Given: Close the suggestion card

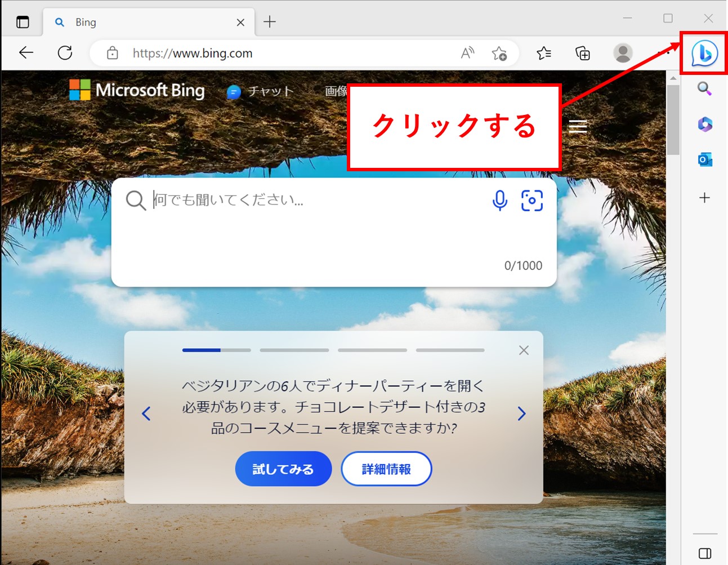Looking at the screenshot, I should (524, 350).
